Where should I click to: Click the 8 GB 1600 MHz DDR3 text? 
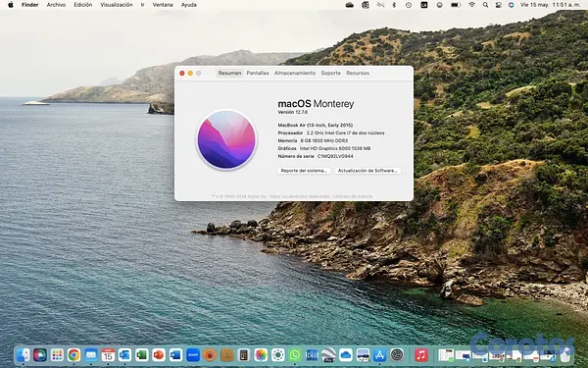(x=324, y=140)
